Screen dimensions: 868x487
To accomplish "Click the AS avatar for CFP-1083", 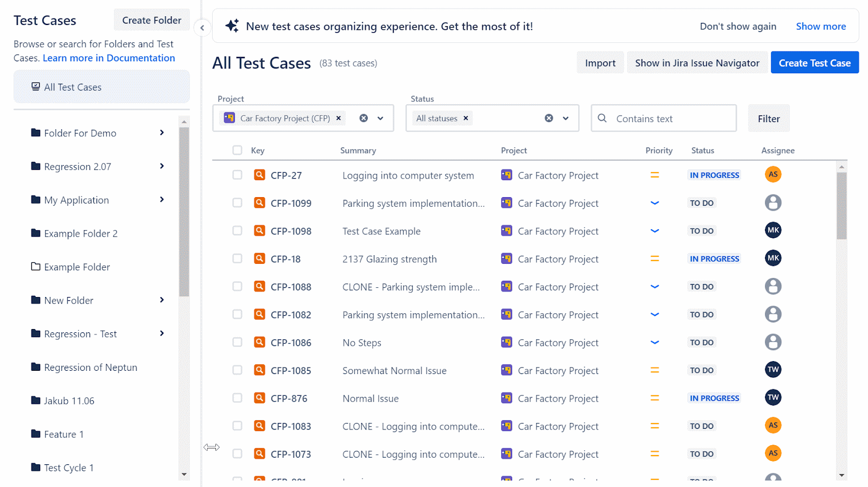I will 773,425.
